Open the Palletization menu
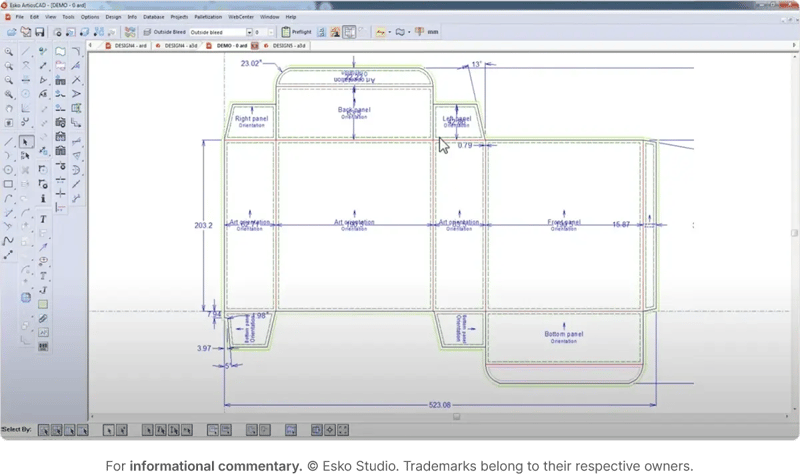800x474 pixels. [x=209, y=17]
